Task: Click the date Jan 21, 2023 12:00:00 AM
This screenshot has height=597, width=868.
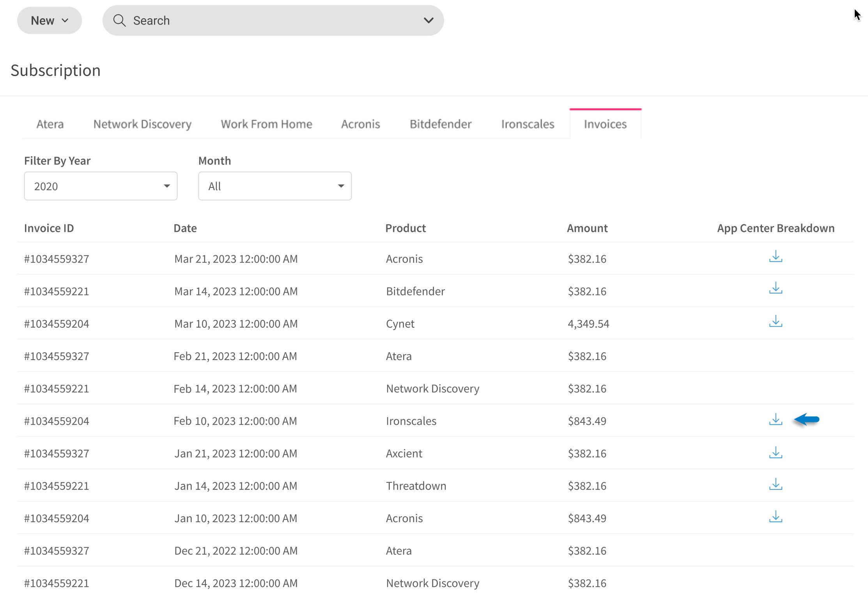Action: 236,453
